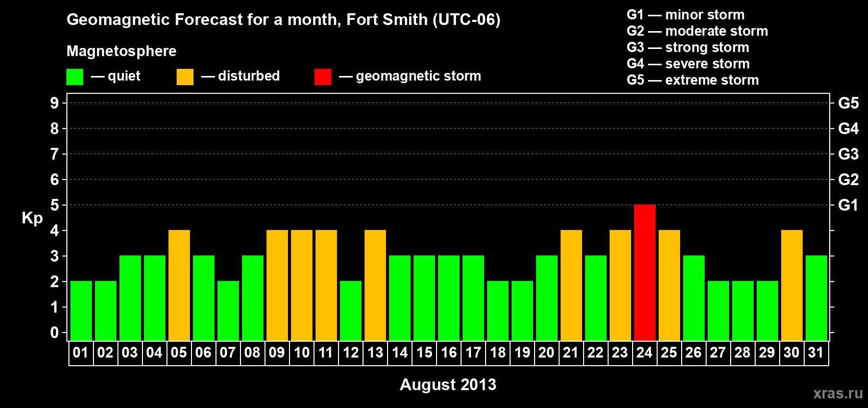Click the 'G4 — severe storm' legend line

688,64
